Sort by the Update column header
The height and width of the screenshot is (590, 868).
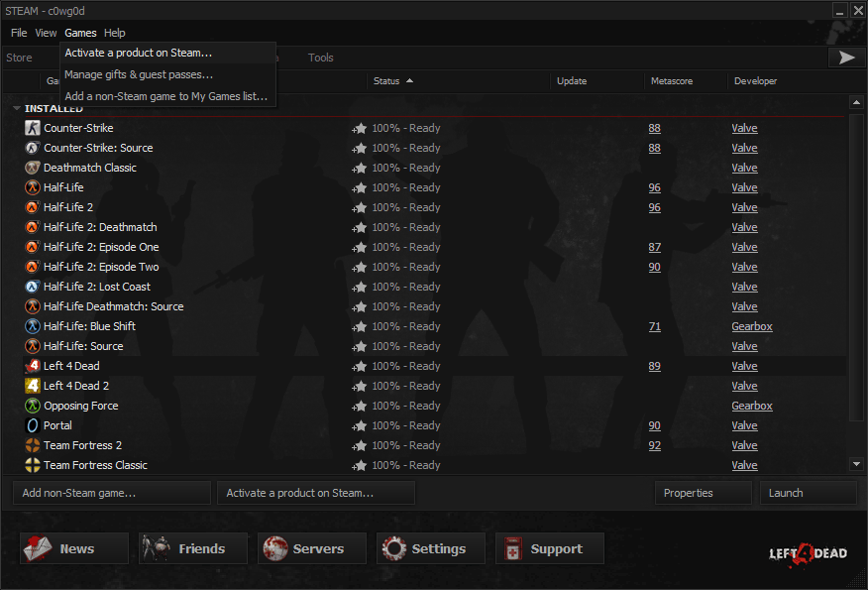[x=597, y=81]
